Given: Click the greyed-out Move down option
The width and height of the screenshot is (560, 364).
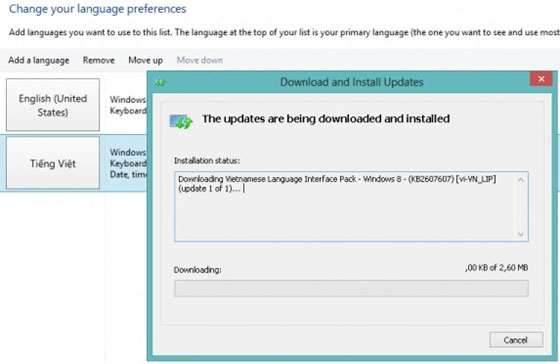Looking at the screenshot, I should coord(200,60).
